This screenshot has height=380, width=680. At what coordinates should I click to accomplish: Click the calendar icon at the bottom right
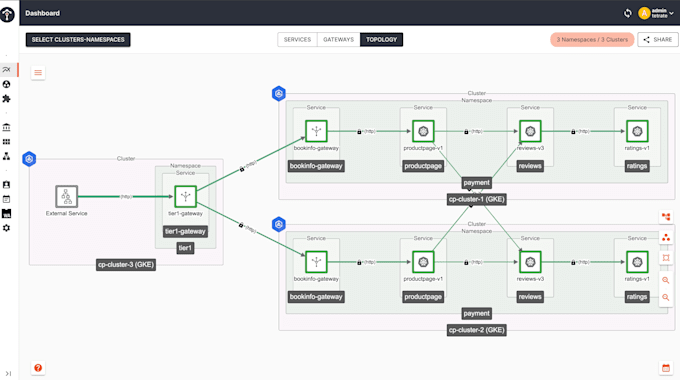point(666,368)
